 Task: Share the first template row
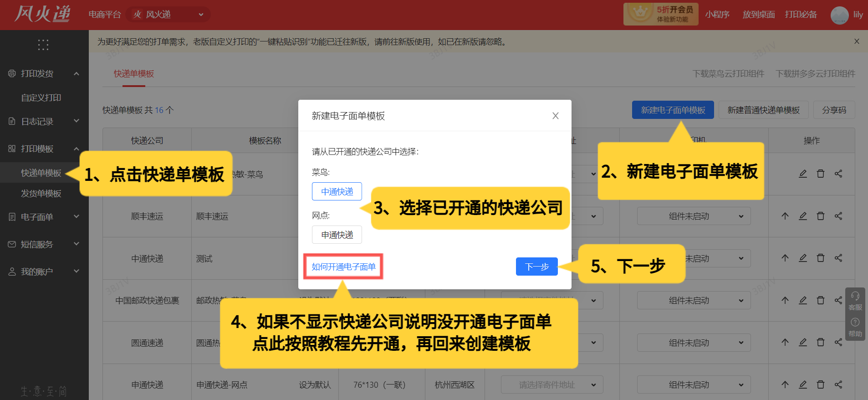tap(838, 174)
